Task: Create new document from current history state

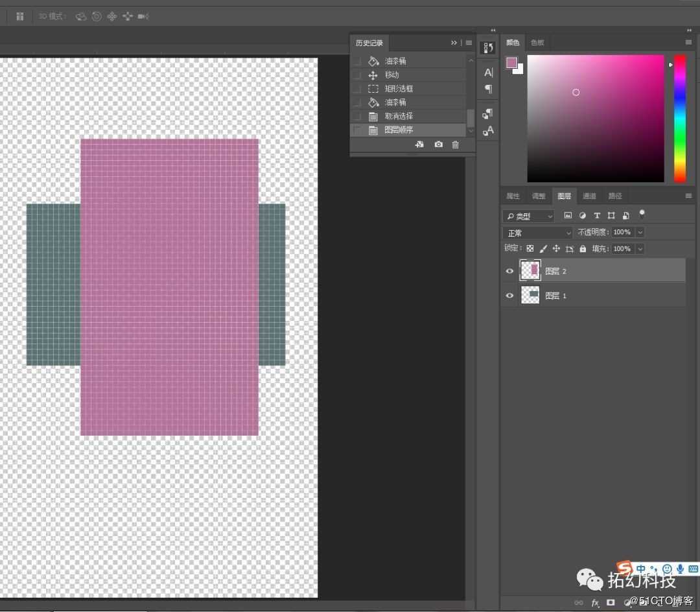Action: point(419,145)
